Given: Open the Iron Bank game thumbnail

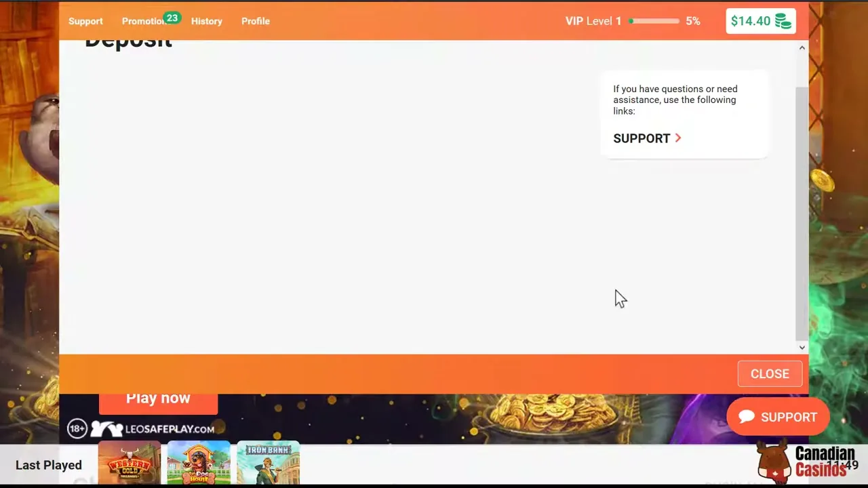Looking at the screenshot, I should 269,463.
